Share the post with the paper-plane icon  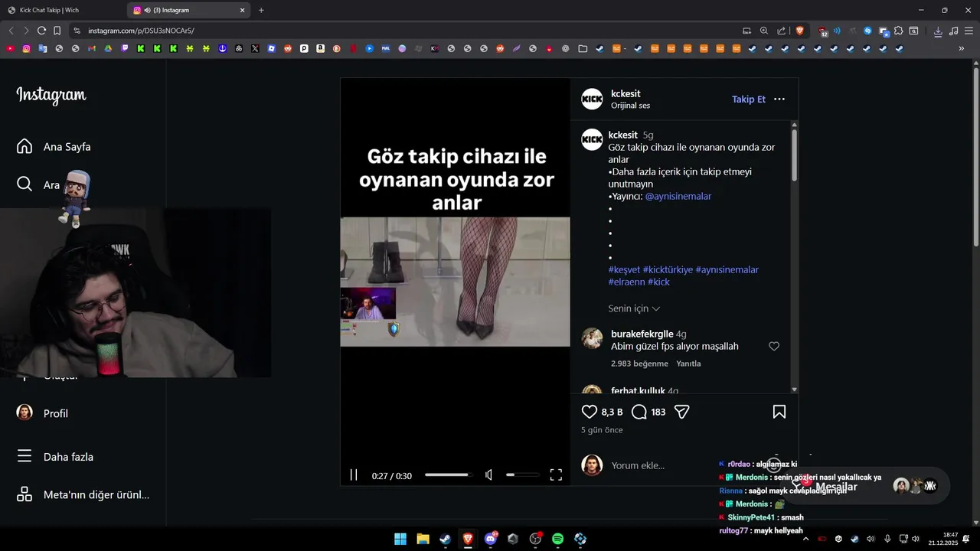pyautogui.click(x=682, y=412)
